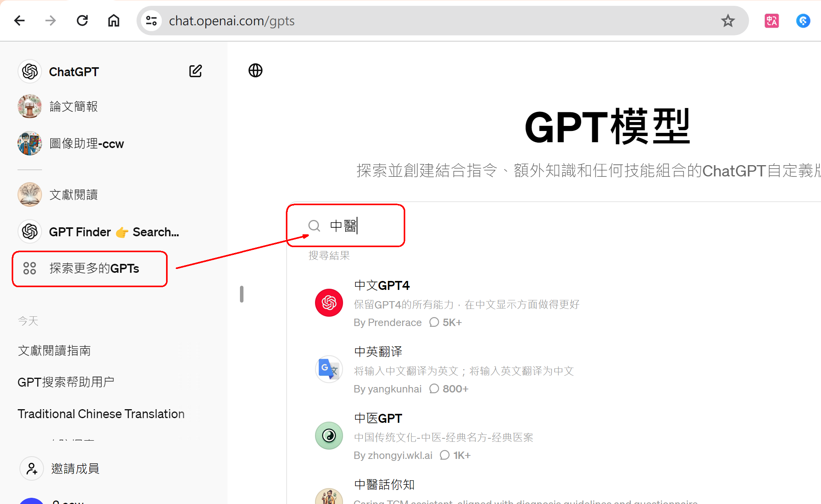
Task: Bookmark this page with the star icon
Action: coord(728,21)
